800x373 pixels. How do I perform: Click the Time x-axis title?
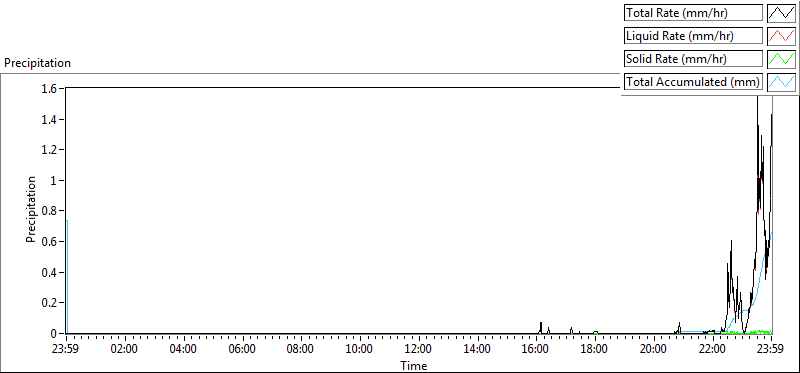(x=414, y=365)
